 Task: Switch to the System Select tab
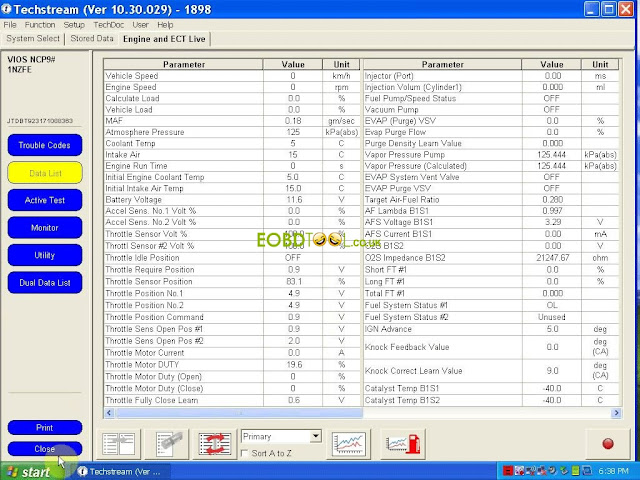point(33,38)
